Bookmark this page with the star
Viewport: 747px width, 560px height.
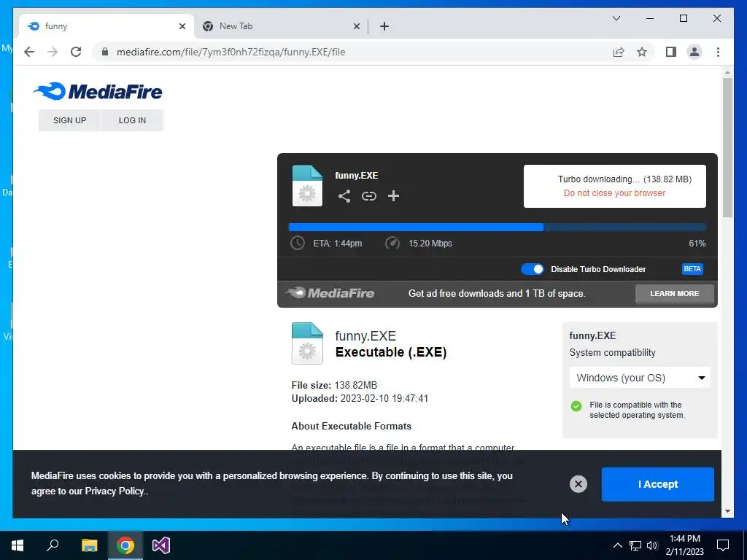coord(642,52)
